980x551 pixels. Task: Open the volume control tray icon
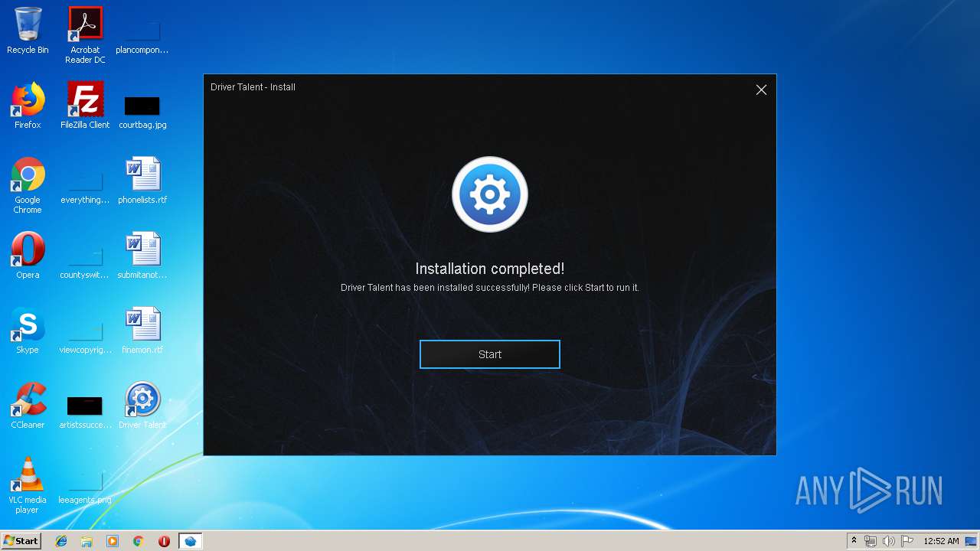click(889, 541)
